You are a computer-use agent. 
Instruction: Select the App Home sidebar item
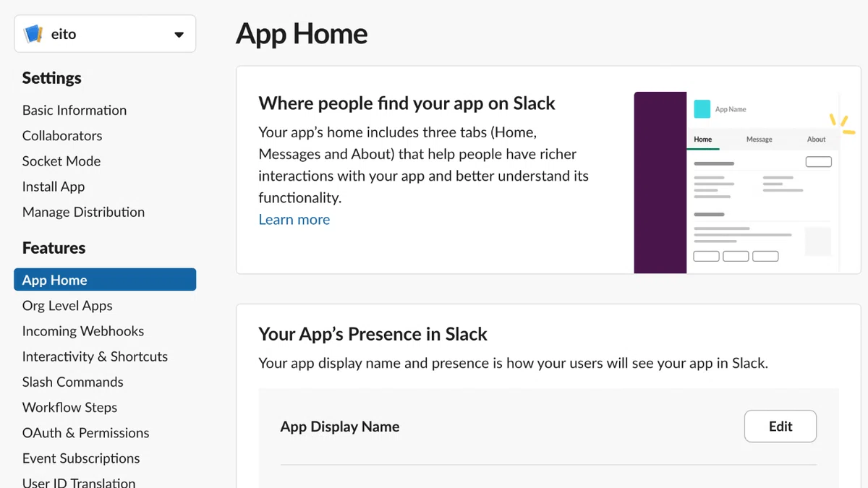click(x=105, y=280)
